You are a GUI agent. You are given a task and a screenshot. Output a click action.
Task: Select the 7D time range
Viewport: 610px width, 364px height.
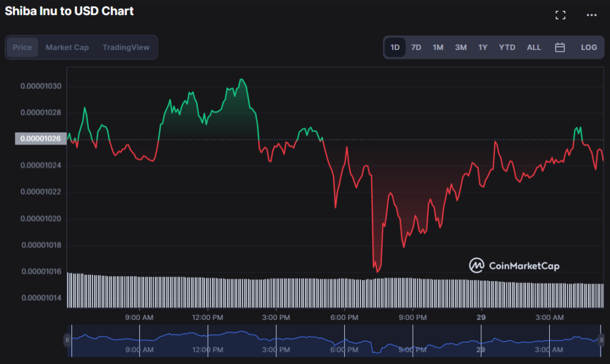[x=416, y=48]
